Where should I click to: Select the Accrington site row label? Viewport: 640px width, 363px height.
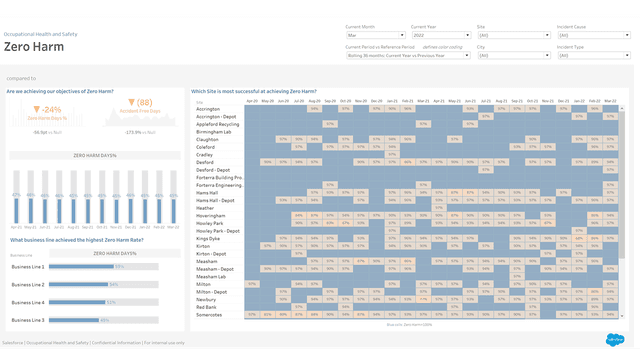tap(208, 109)
